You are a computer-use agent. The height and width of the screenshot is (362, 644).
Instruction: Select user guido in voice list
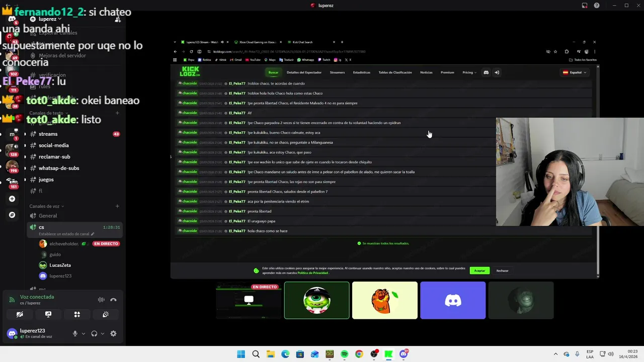[x=55, y=254]
